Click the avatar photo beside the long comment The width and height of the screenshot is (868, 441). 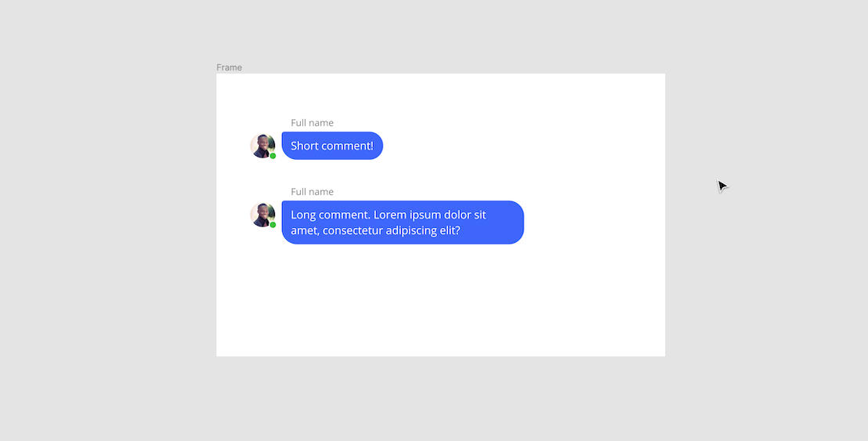(262, 215)
